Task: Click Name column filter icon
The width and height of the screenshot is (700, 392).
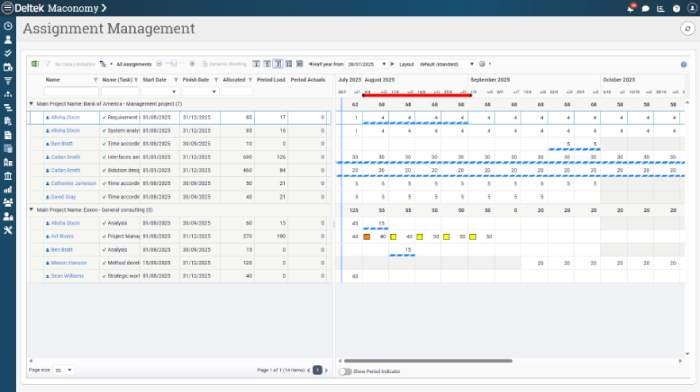Action: [95, 80]
